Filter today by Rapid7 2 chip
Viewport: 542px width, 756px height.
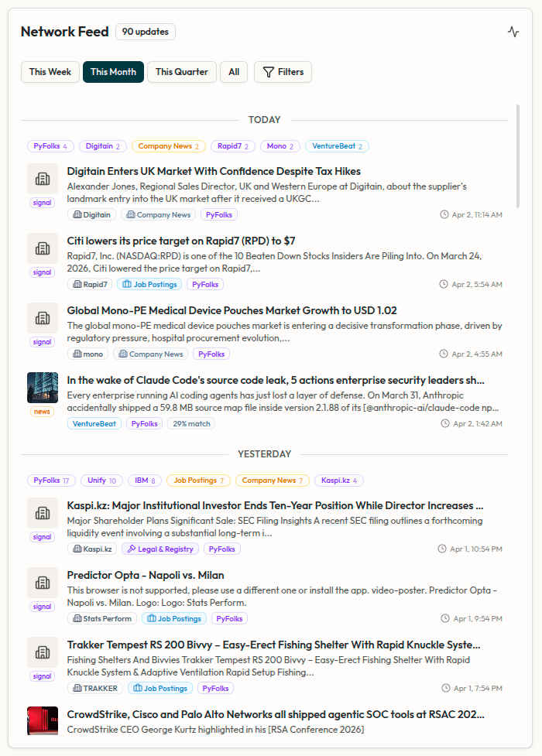[233, 146]
